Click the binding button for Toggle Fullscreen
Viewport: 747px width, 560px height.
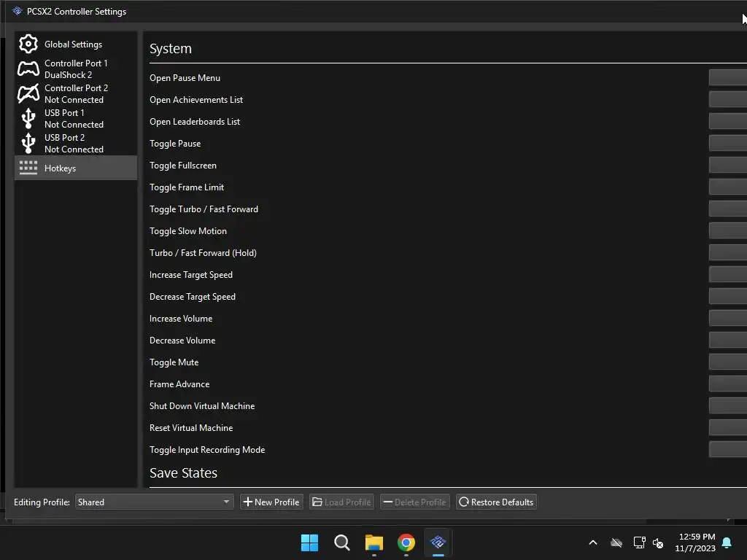[728, 165]
